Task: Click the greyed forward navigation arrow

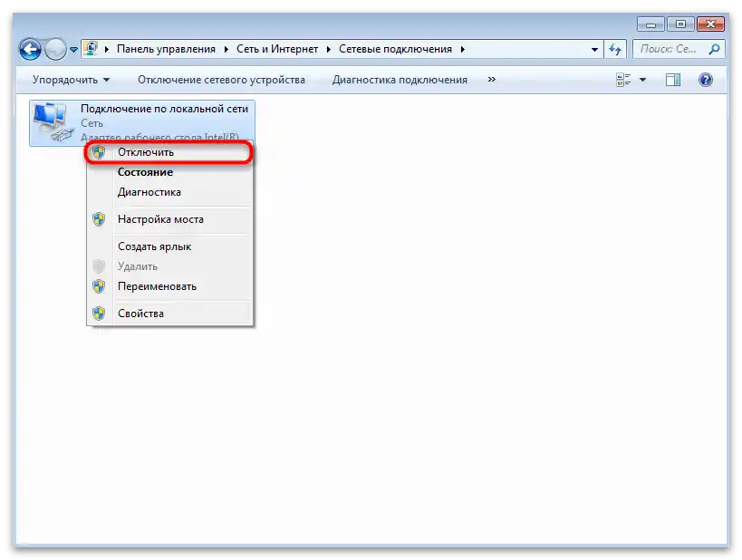Action: coord(55,49)
